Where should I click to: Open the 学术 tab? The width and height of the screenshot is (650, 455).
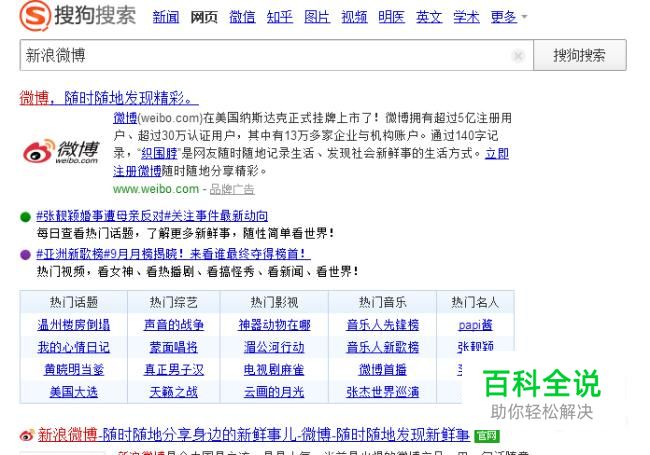tap(466, 17)
